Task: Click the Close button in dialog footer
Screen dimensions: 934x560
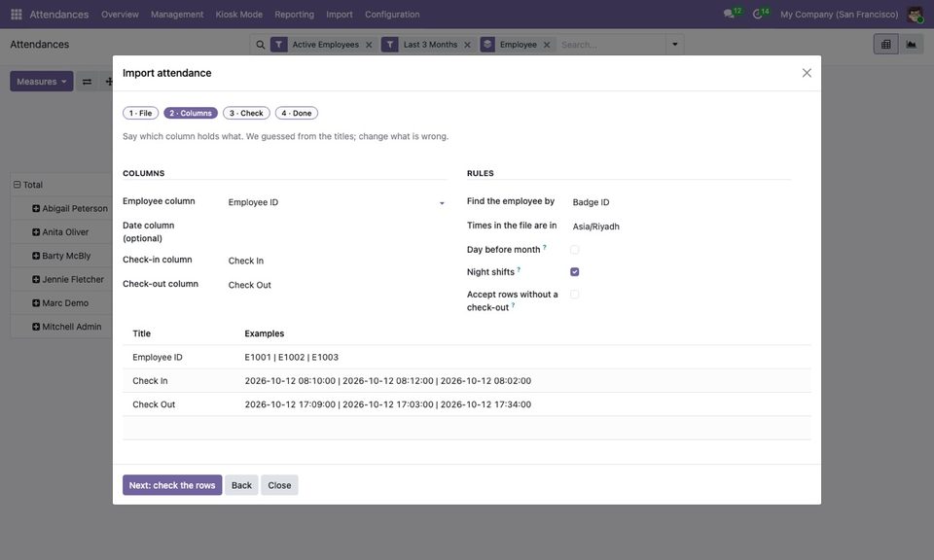Action: click(279, 485)
